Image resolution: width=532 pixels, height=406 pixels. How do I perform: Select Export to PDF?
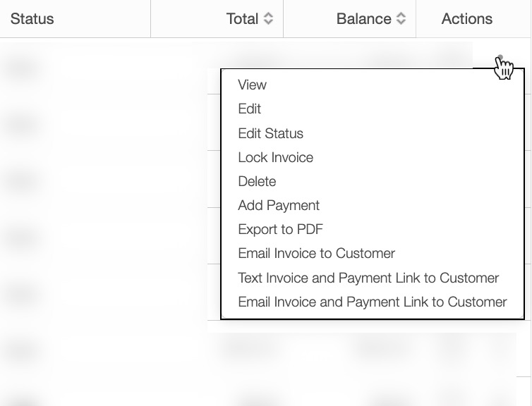tap(280, 229)
